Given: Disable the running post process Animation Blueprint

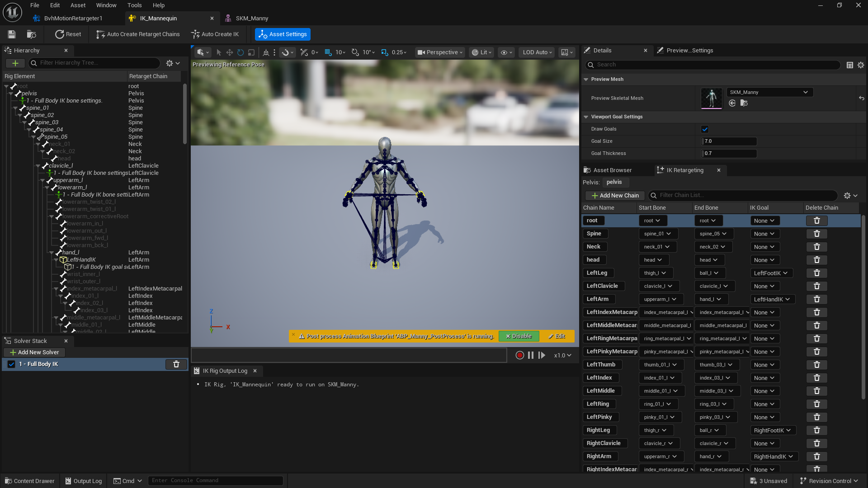Looking at the screenshot, I should tap(519, 336).
